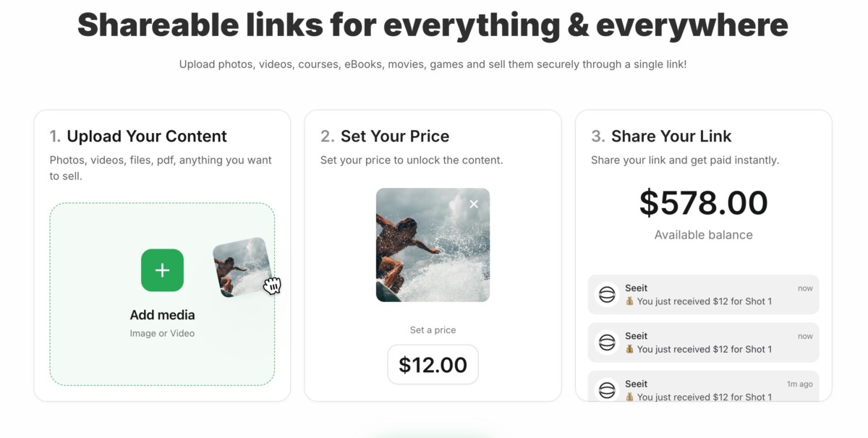This screenshot has height=438, width=868.
Task: Click the $12.00 price field
Action: coord(433,364)
